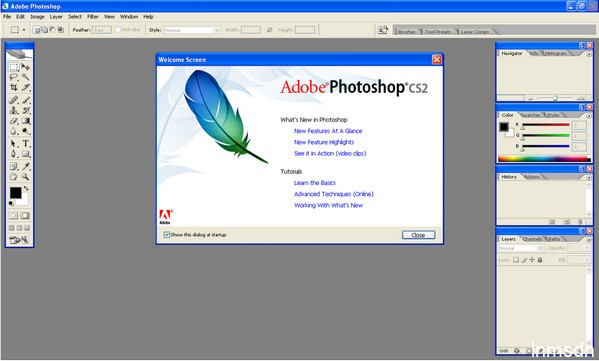This screenshot has height=361, width=599.
Task: Open 'New Features At A Glance' link
Action: (328, 131)
